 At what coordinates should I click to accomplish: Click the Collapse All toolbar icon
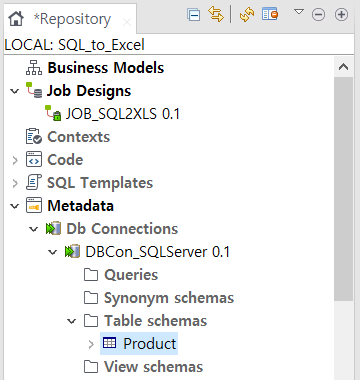click(194, 15)
